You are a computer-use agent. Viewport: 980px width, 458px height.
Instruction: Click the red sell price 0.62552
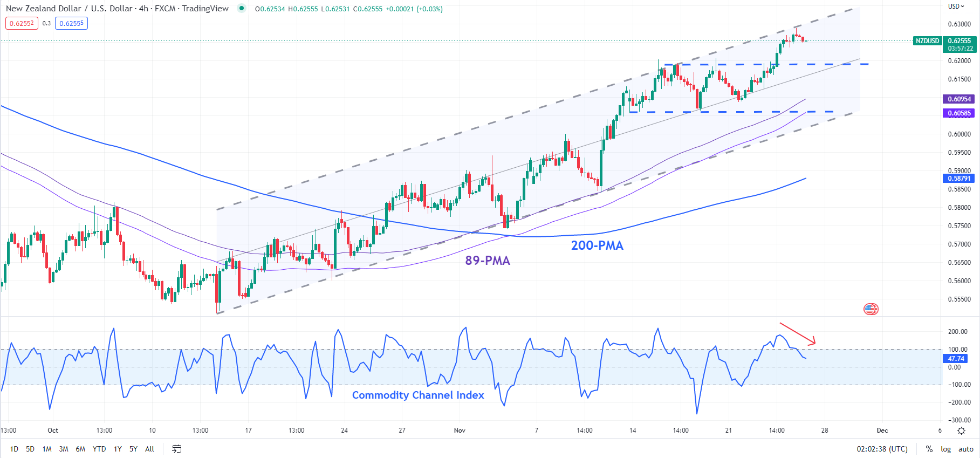22,23
